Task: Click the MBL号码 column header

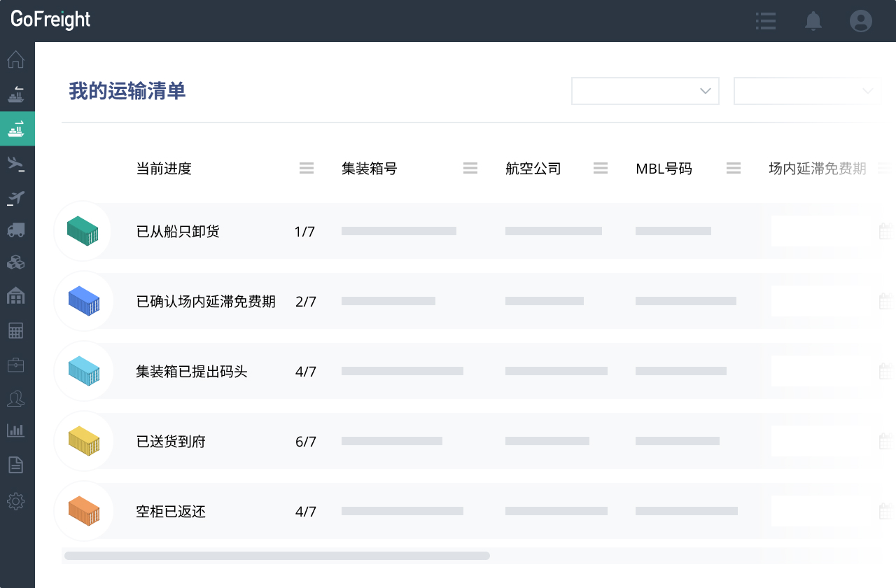Action: point(664,169)
